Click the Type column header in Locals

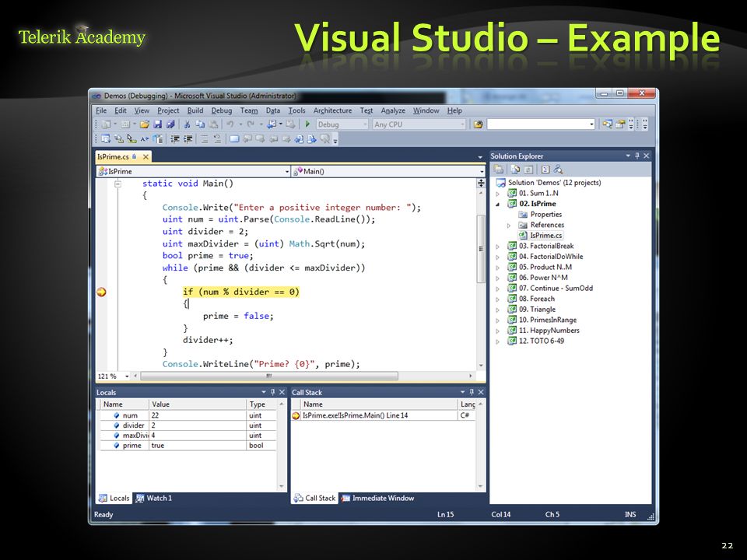pos(261,404)
